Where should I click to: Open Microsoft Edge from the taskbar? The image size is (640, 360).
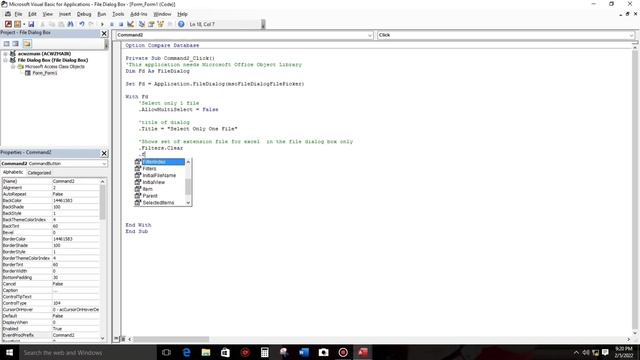coord(186,352)
